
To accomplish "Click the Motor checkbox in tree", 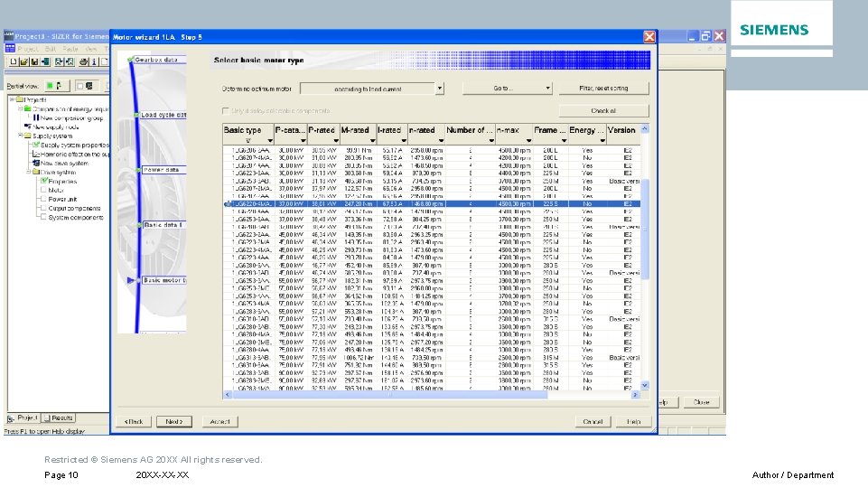I will 43,190.
